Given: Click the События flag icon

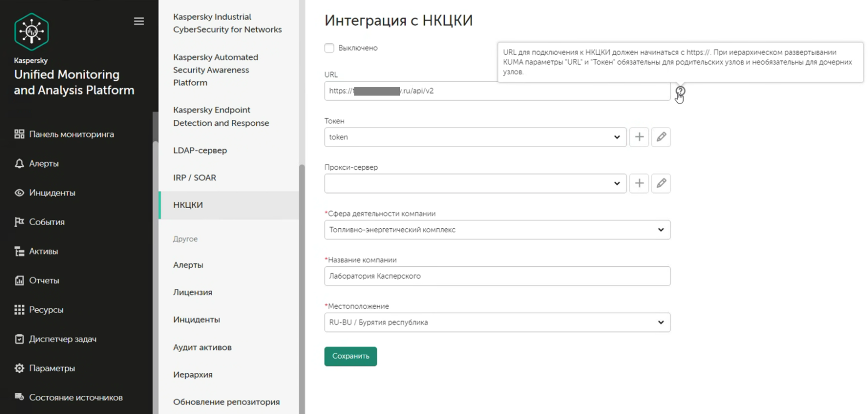Looking at the screenshot, I should pyautogui.click(x=19, y=222).
